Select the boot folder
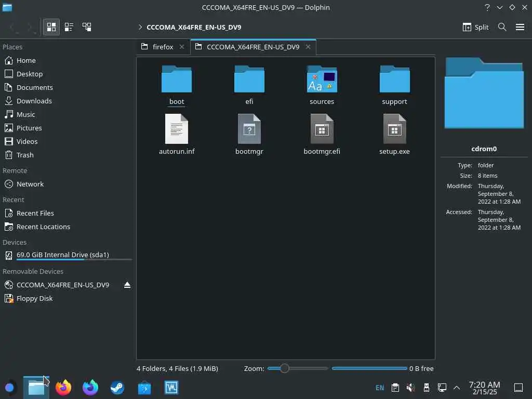532x399 pixels. point(177,85)
